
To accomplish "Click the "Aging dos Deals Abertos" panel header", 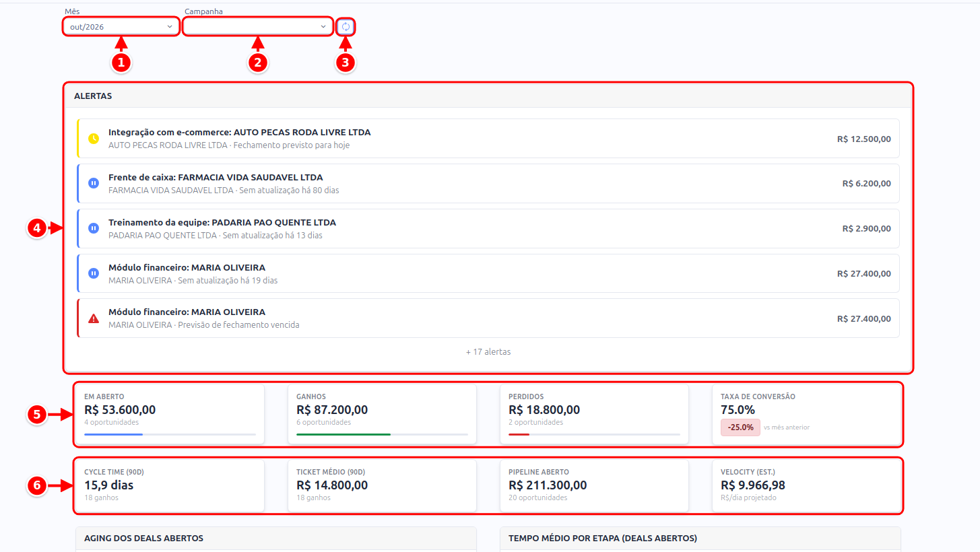I will tap(276, 539).
